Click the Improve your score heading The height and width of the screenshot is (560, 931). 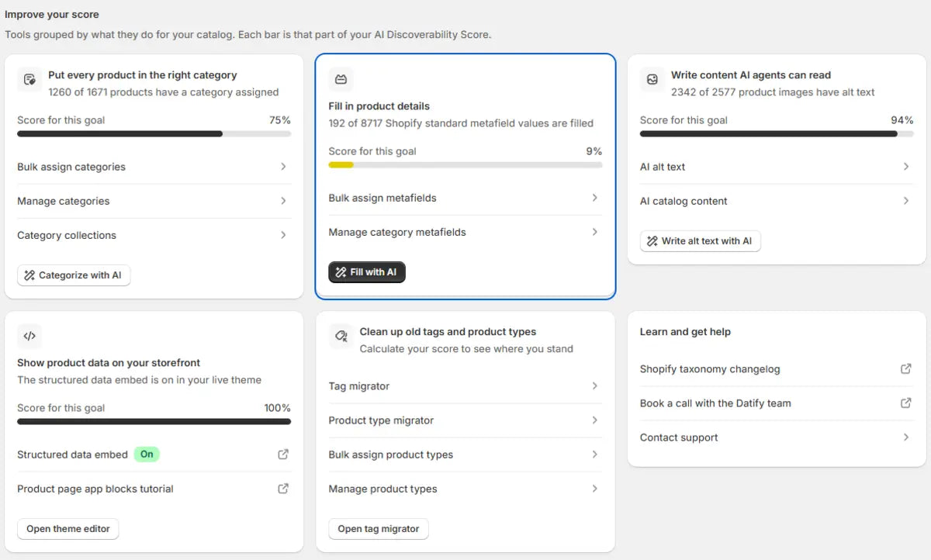(x=52, y=15)
